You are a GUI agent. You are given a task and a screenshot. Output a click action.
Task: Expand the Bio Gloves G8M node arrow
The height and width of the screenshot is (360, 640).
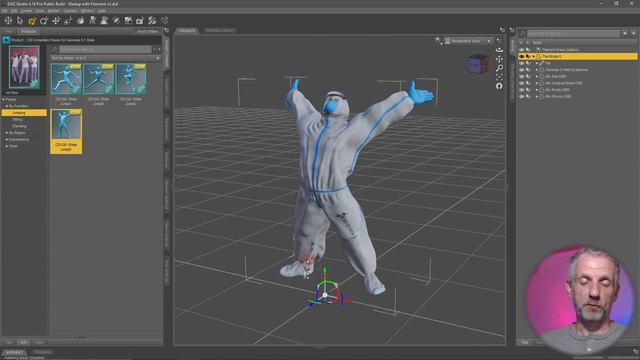click(x=537, y=96)
